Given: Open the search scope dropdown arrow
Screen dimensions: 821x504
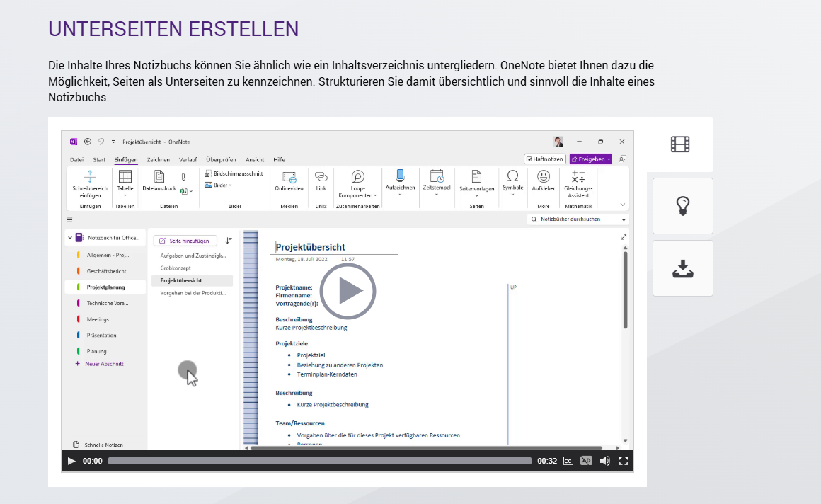Looking at the screenshot, I should (624, 219).
